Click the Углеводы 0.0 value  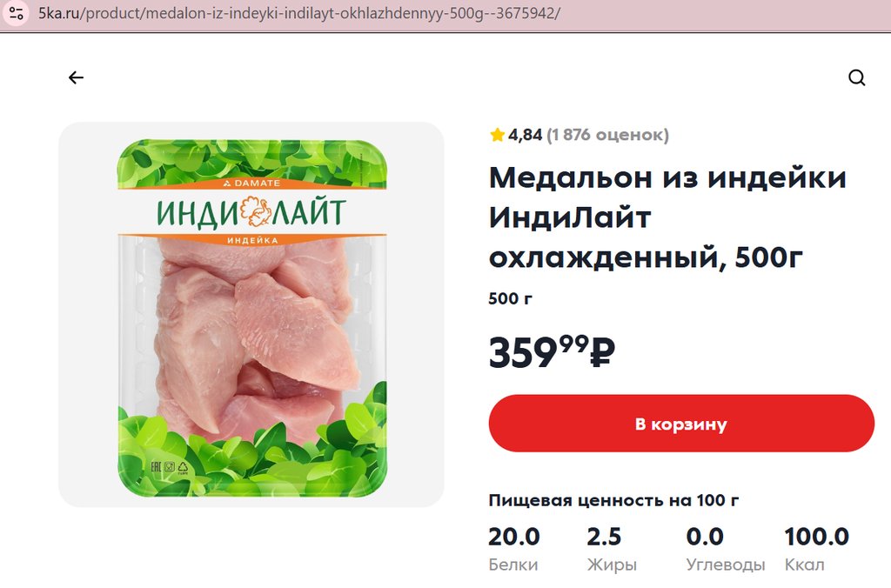[x=705, y=537]
